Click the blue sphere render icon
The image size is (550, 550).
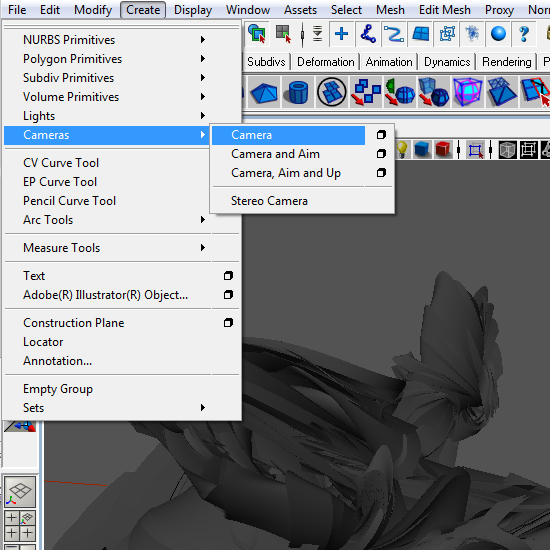(x=498, y=34)
